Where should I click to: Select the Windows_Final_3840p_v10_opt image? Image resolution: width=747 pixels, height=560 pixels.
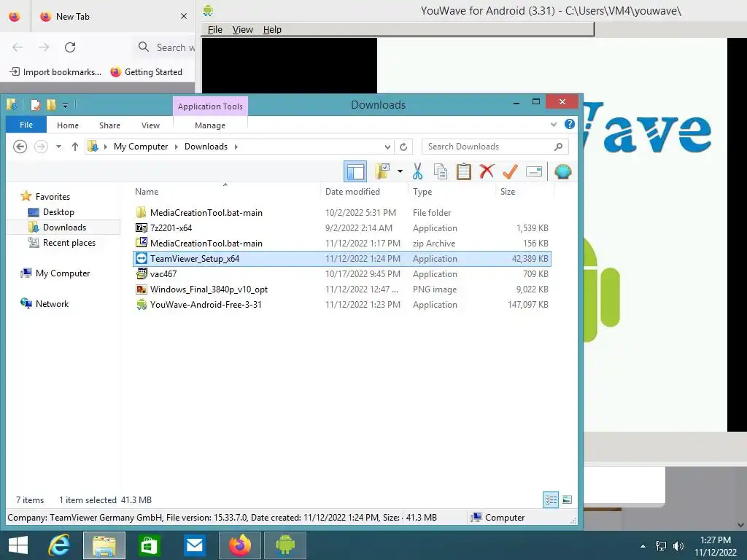point(341,289)
